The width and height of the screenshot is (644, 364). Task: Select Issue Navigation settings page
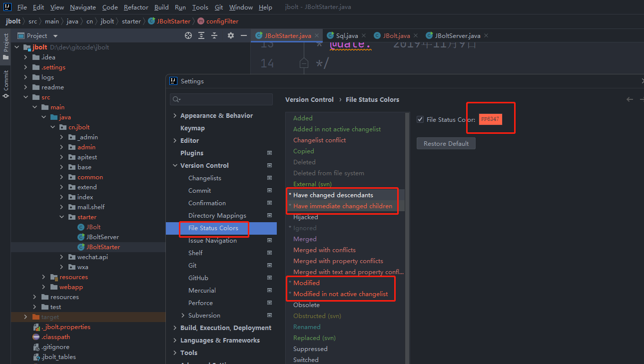[x=212, y=240]
